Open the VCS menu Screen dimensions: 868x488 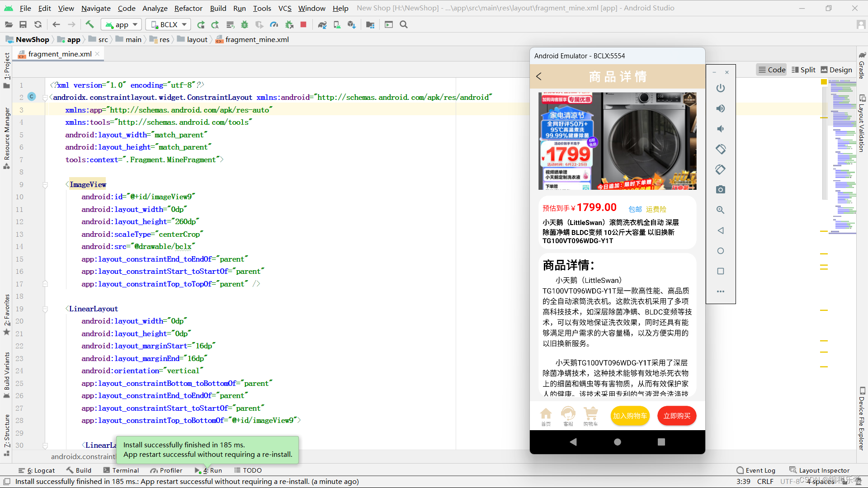[x=285, y=8]
